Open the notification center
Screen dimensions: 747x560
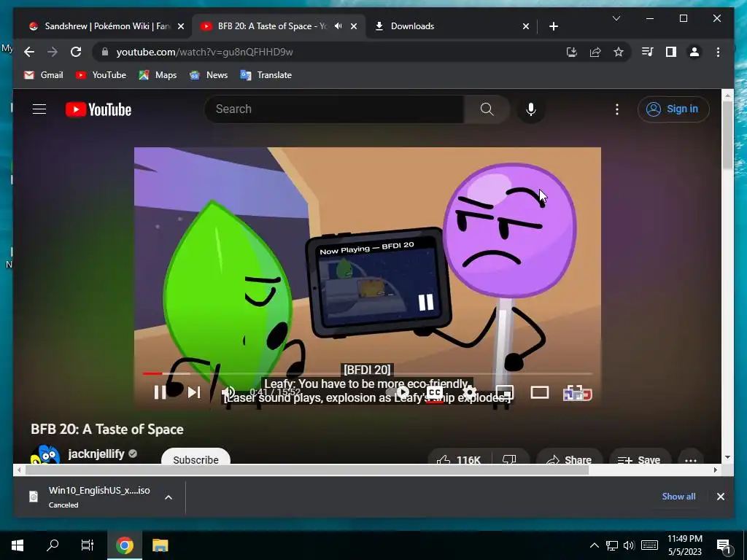(x=724, y=546)
